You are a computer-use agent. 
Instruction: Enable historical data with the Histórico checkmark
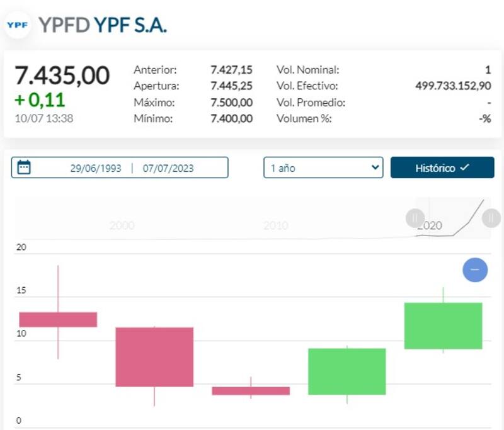[464, 167]
